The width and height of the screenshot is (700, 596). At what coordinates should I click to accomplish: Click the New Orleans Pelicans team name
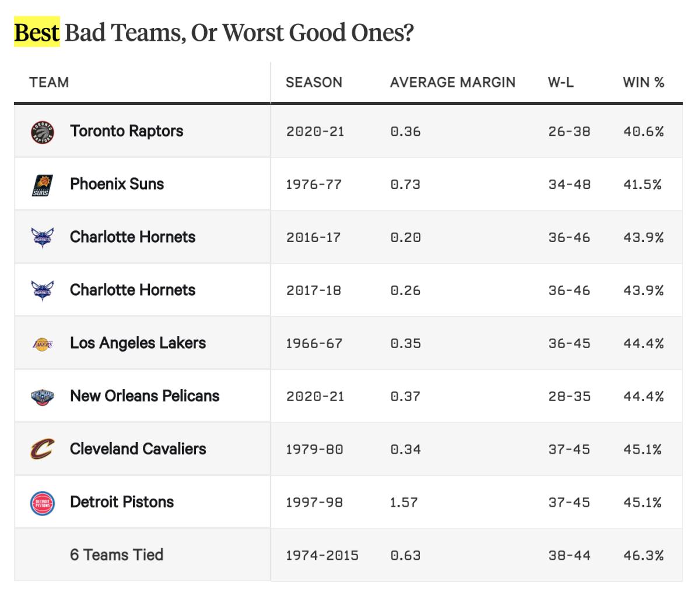145,396
